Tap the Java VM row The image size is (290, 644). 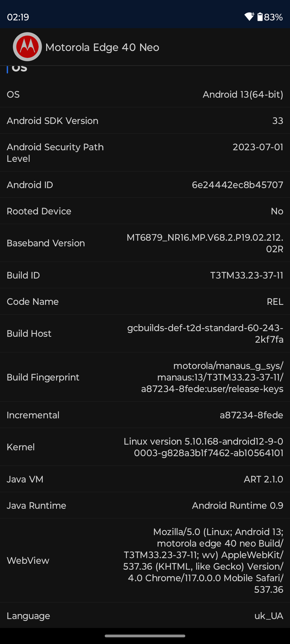pos(145,479)
